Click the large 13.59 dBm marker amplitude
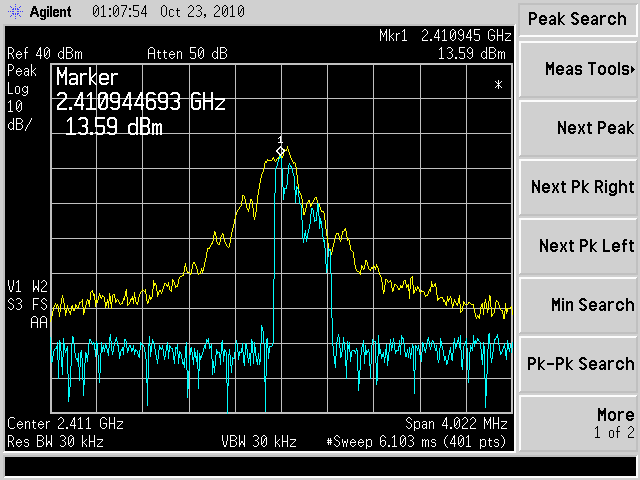640x480 pixels. point(114,127)
